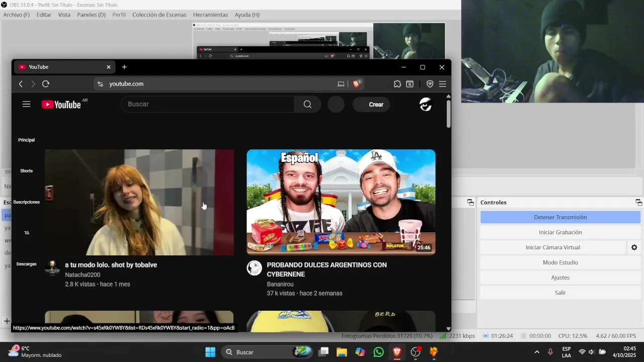Open OBS Editar menu

[x=44, y=15]
